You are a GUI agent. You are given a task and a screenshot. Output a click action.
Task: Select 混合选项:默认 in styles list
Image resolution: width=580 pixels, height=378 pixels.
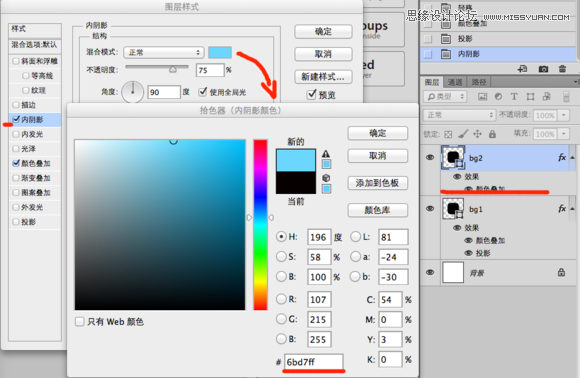[34, 45]
